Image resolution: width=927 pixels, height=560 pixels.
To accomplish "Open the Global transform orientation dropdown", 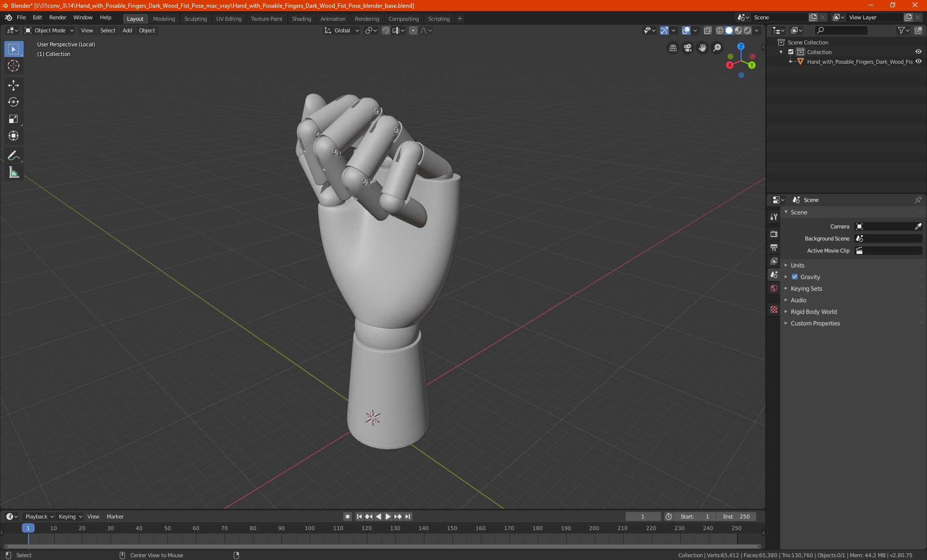I will point(341,30).
